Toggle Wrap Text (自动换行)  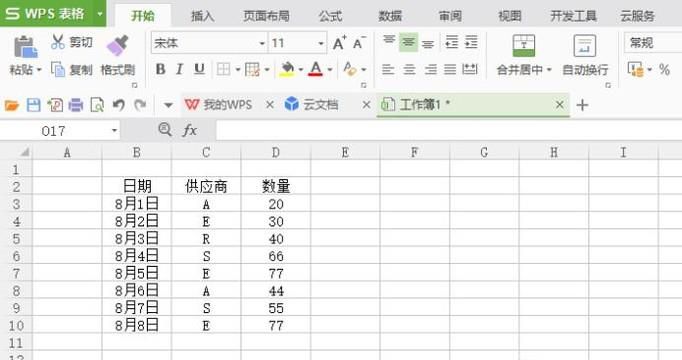tap(585, 56)
